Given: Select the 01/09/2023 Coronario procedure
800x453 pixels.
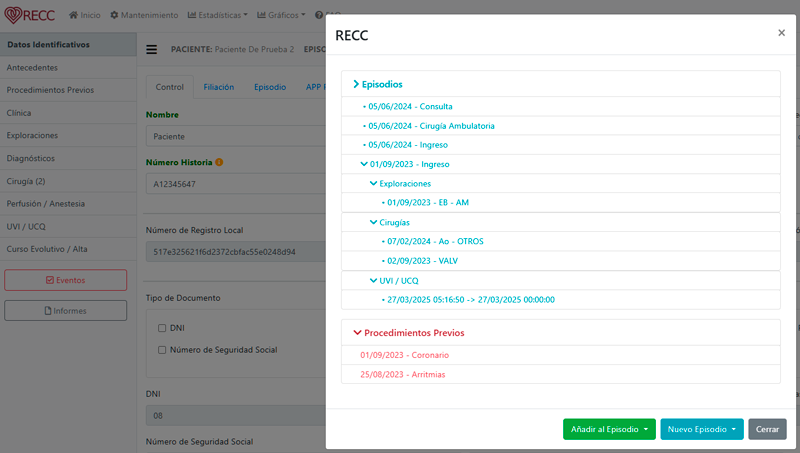Looking at the screenshot, I should (x=404, y=355).
